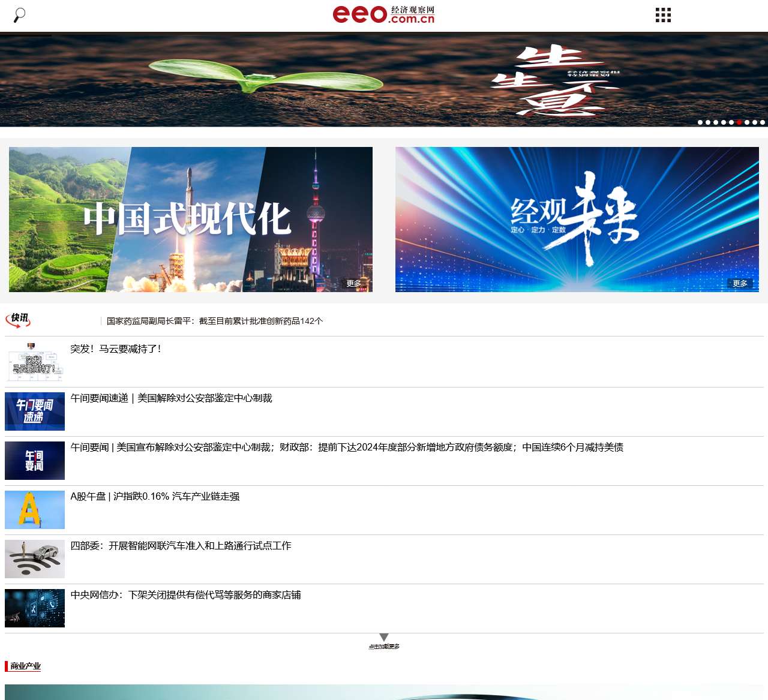Open the grid menu icon
Screen dimensions: 768x700
coord(663,15)
